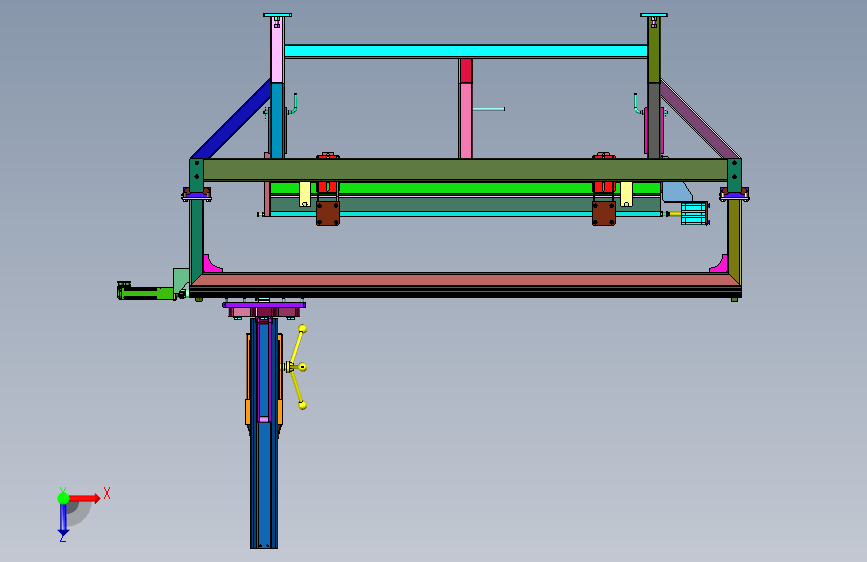Select the olive upper-right vertical post
This screenshot has width=867, height=562.
pyautogui.click(x=654, y=50)
